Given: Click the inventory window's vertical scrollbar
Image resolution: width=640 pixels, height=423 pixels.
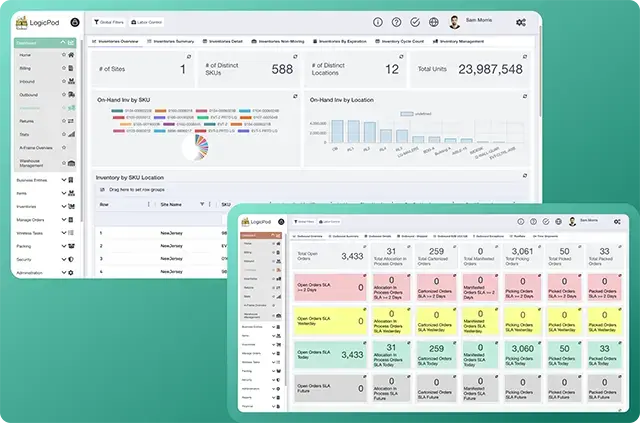Looking at the screenshot, I should (540, 73).
